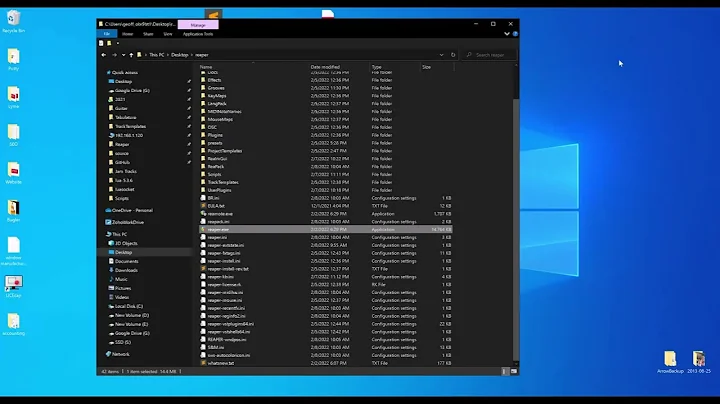Image resolution: width=720 pixels, height=404 pixels.
Task: Switch to large icons view layout
Action: 514,371
